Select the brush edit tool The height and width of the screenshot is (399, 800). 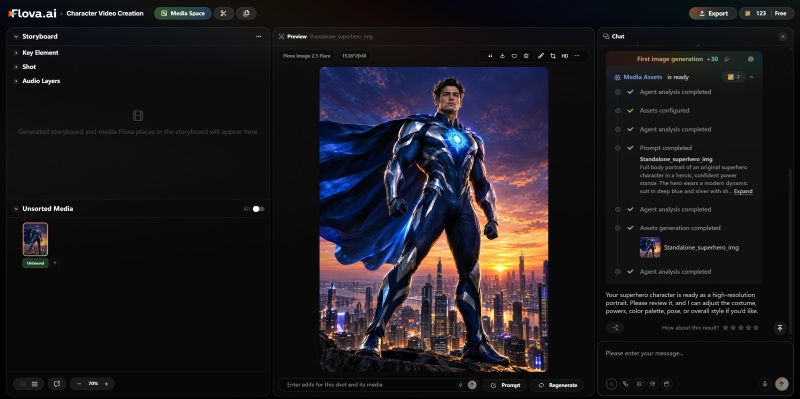tap(541, 56)
